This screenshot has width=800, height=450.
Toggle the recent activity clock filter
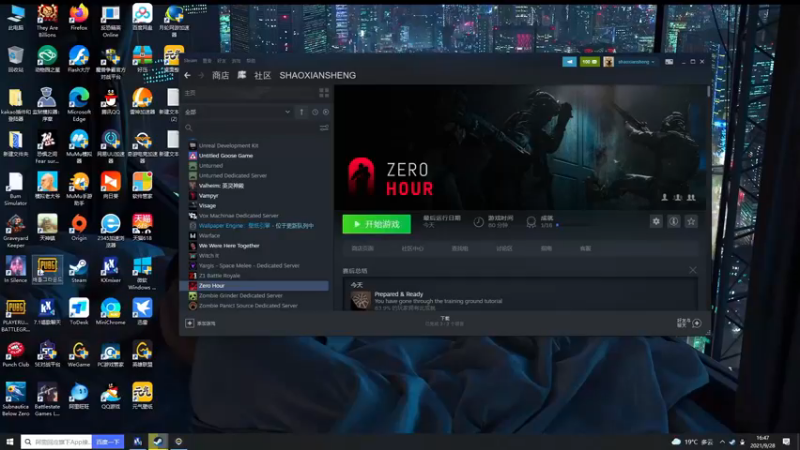[x=315, y=112]
